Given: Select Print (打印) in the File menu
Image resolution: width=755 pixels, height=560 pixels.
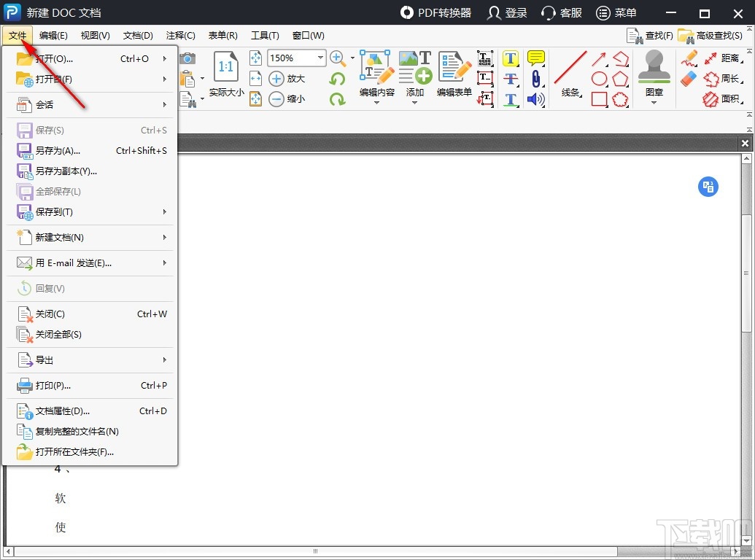Looking at the screenshot, I should (x=53, y=386).
